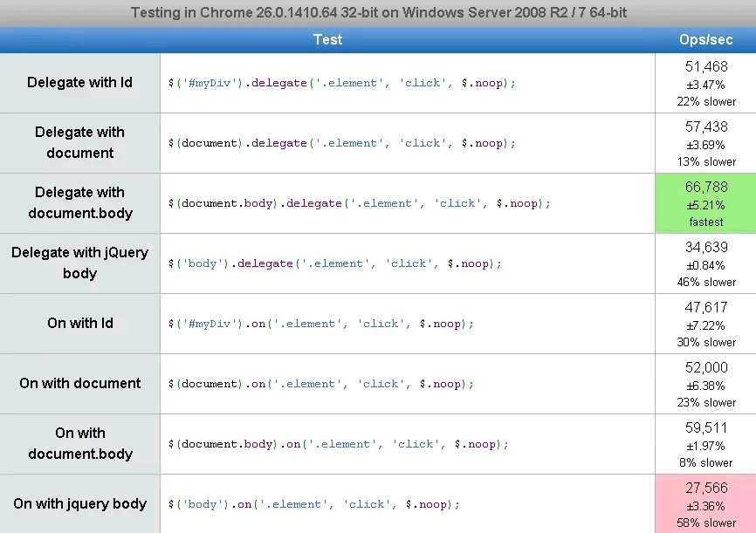The image size is (756, 533).
Task: Click the "Ops/sec" column header
Action: (x=705, y=40)
